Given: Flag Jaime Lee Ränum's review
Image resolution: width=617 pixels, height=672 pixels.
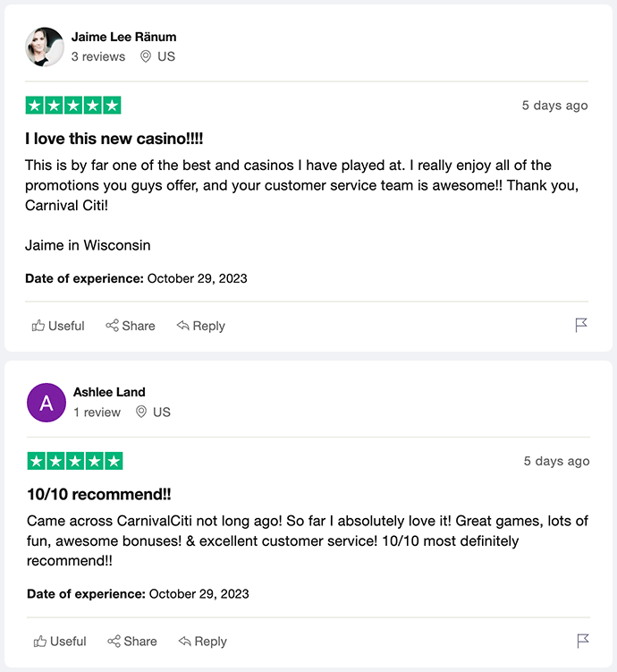Looking at the screenshot, I should click(581, 325).
